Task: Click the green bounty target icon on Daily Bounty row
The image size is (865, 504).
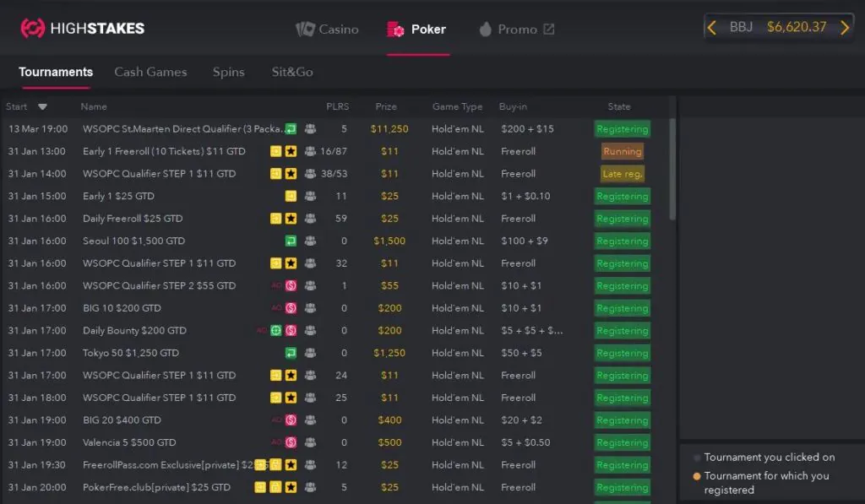Action: 276,330
